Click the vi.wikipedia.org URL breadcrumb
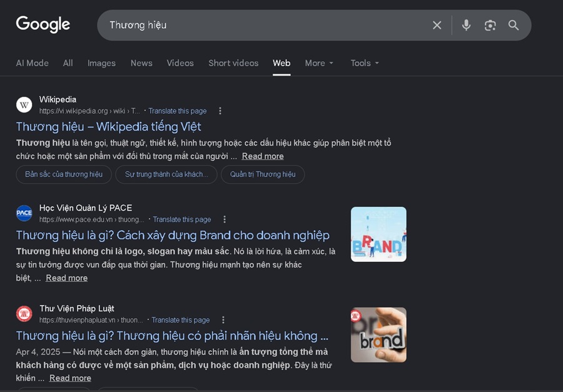563x392 pixels. click(89, 111)
